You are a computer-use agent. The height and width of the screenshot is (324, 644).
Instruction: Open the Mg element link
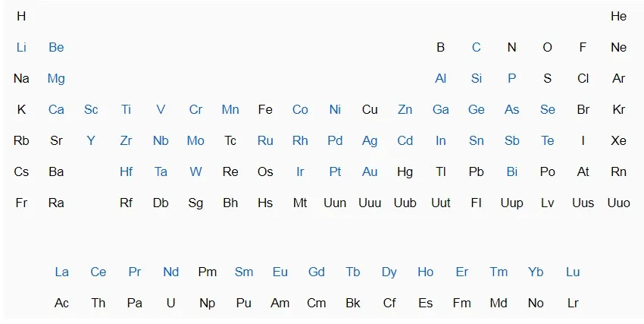[56, 78]
